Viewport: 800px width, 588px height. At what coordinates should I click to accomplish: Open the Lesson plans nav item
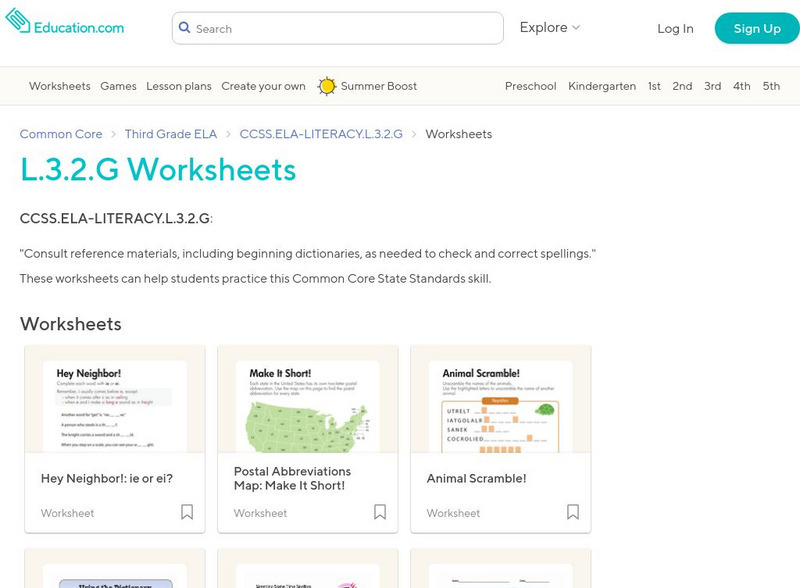(x=179, y=86)
